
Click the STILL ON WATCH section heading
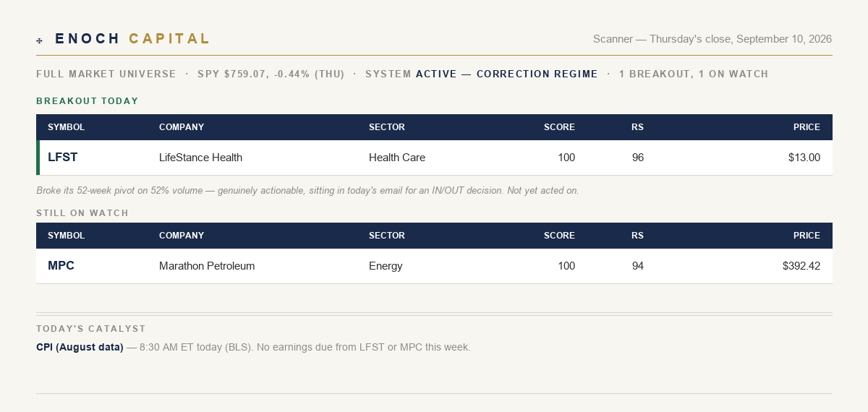[x=82, y=213]
